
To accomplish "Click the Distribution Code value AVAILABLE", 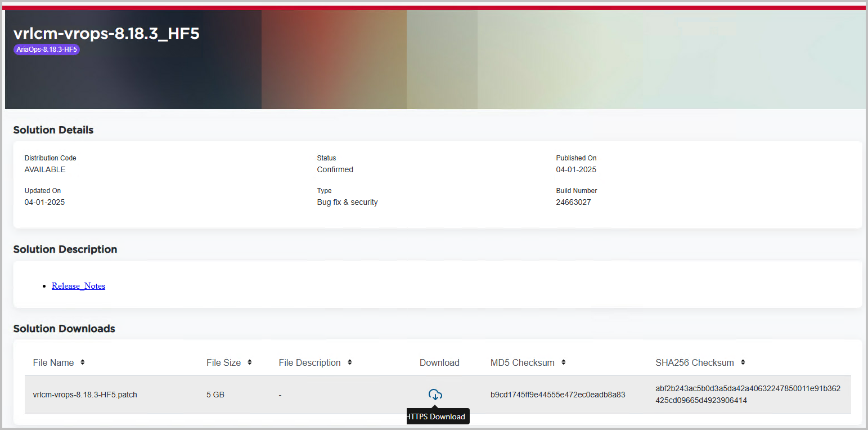I will tap(45, 169).
